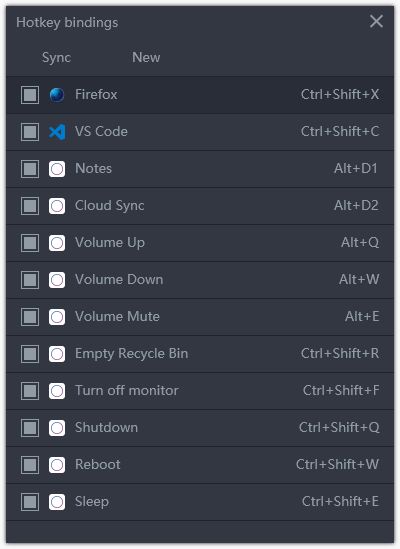Enable the Empty Recycle Bin checkbox

click(30, 354)
